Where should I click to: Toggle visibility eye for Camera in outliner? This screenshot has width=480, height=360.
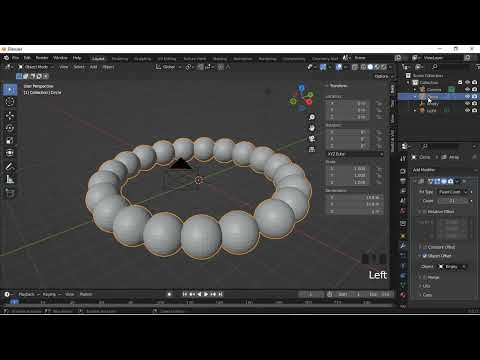pos(467,89)
